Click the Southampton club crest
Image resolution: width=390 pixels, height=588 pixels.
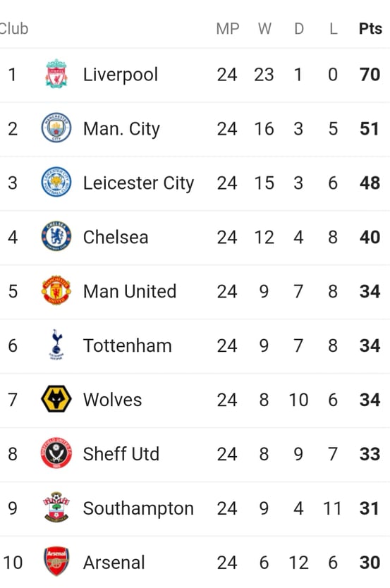click(x=56, y=508)
